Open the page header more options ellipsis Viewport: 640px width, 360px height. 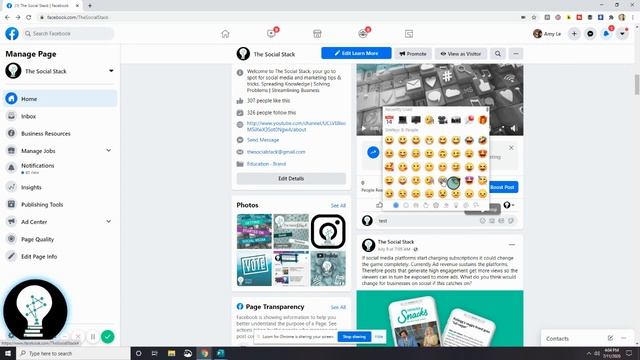click(x=516, y=53)
